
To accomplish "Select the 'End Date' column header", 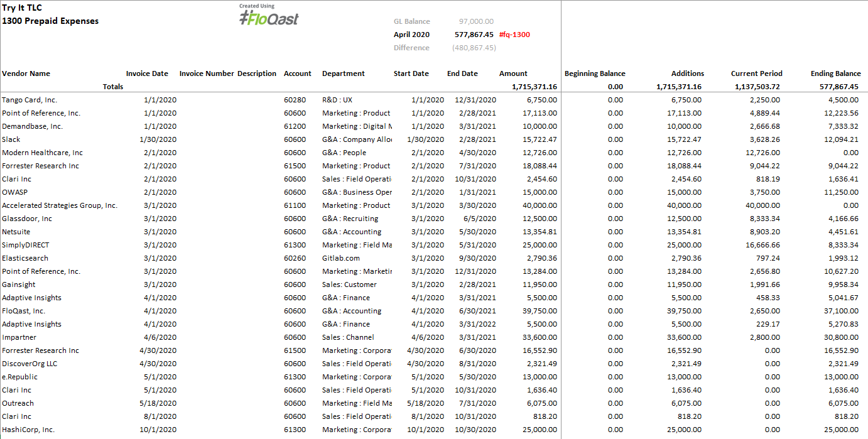I will pos(462,73).
